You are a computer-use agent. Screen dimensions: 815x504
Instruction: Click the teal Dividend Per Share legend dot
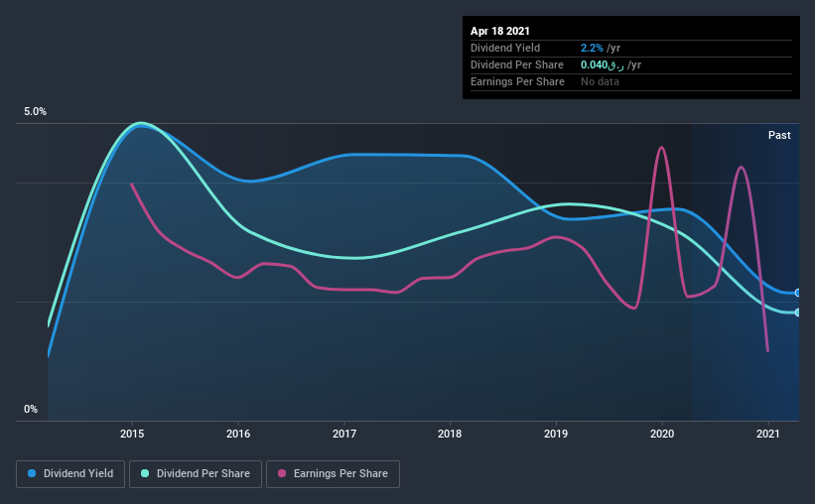coord(145,473)
